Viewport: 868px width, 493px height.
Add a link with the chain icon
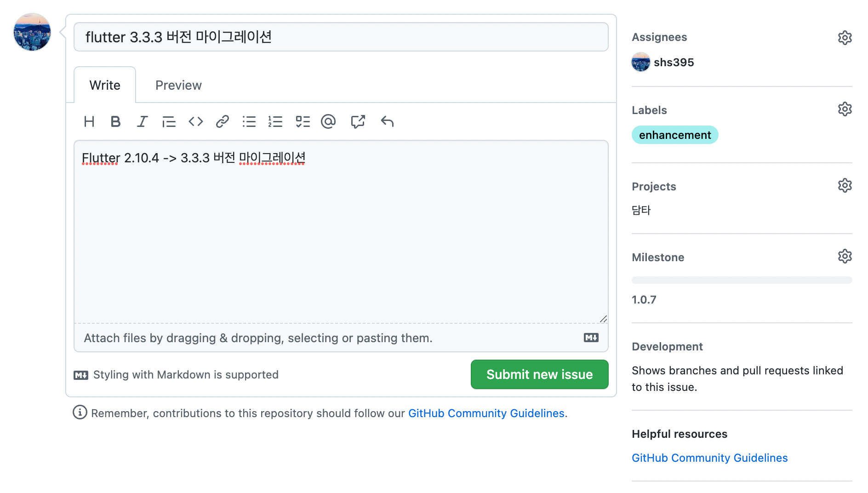click(223, 121)
